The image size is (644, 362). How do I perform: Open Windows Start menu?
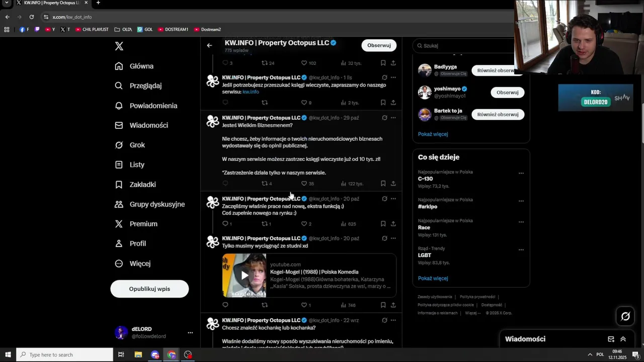[x=8, y=355]
